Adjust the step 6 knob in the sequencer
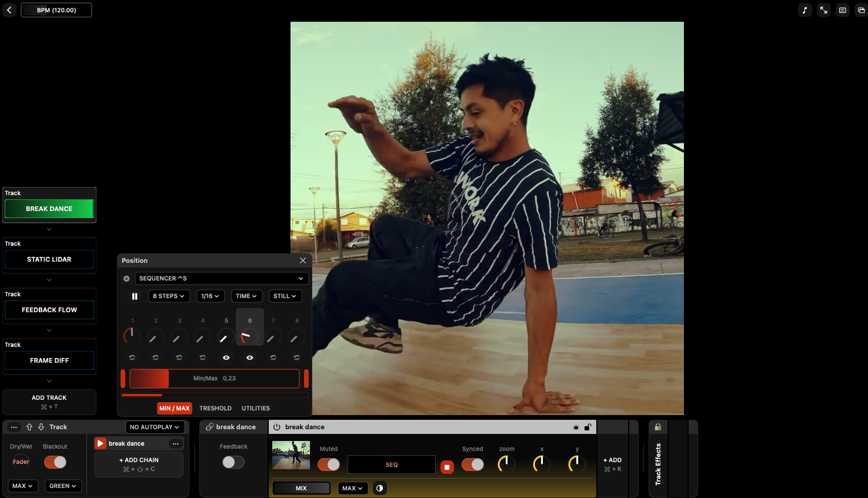The image size is (868, 498). pyautogui.click(x=249, y=336)
